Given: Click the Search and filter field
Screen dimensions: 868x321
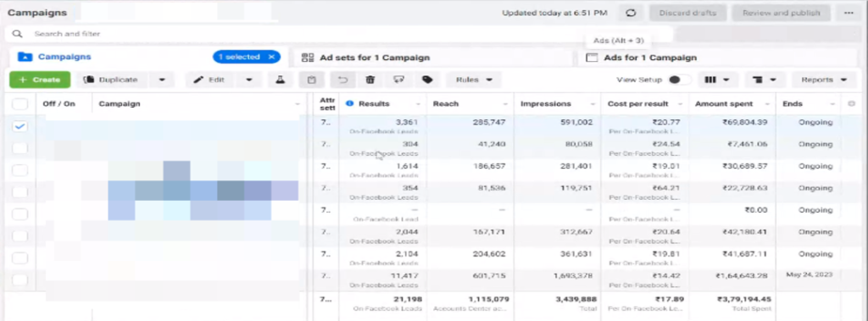Looking at the screenshot, I should (339, 34).
